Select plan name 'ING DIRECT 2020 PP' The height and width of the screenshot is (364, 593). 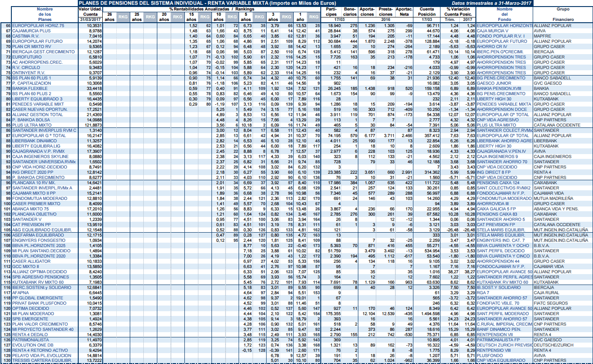[34, 172]
